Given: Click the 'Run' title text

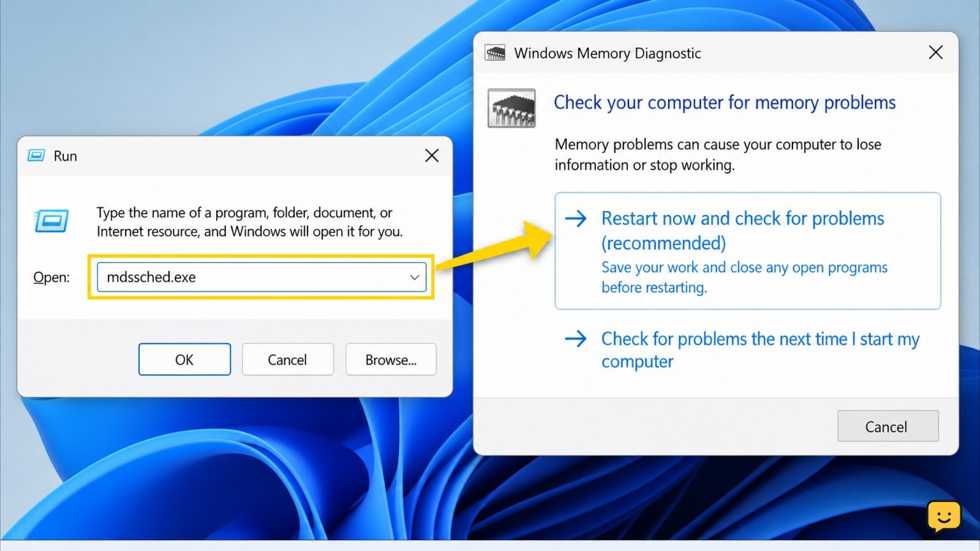Looking at the screenshot, I should point(66,156).
